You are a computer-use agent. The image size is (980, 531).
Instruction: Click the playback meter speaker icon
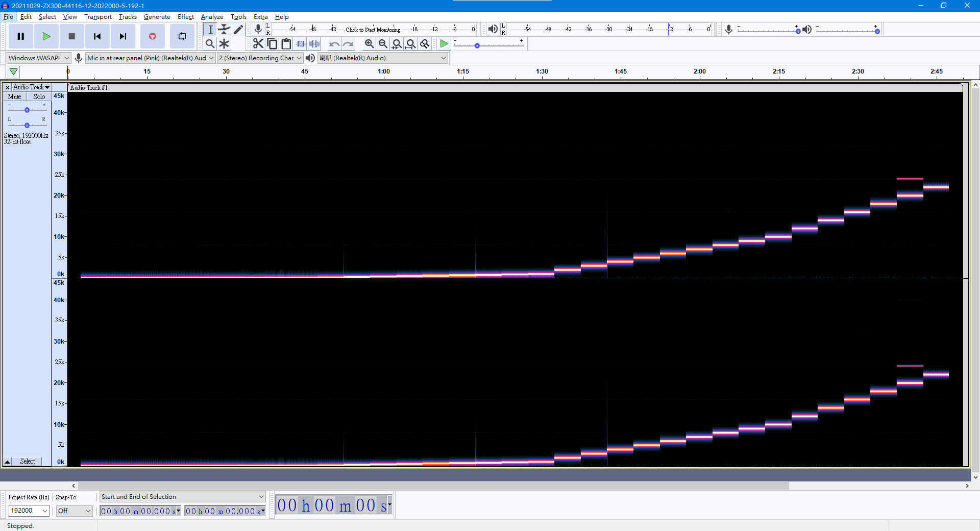[493, 30]
